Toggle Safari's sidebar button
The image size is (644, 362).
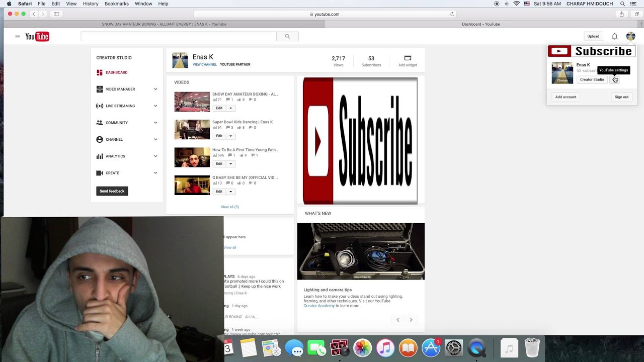(56, 14)
